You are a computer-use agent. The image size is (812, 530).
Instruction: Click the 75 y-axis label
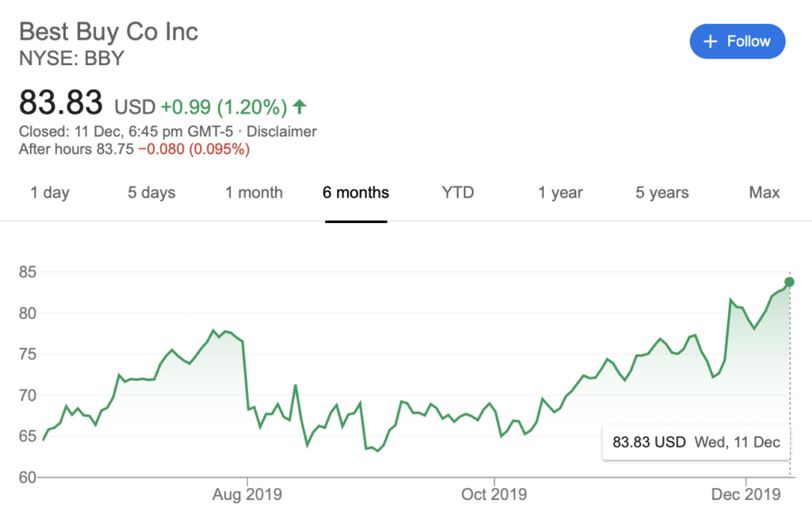click(x=28, y=355)
